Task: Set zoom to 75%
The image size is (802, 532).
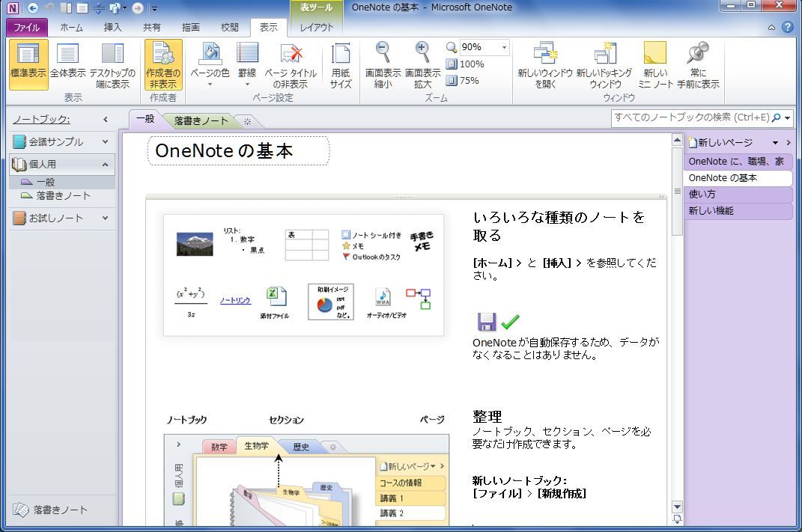Action: click(463, 80)
